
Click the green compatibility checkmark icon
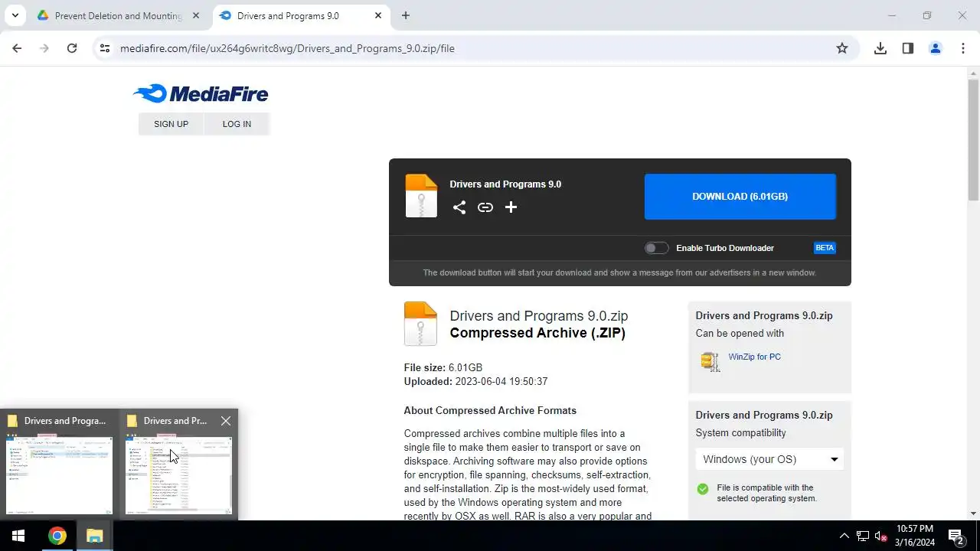click(703, 489)
